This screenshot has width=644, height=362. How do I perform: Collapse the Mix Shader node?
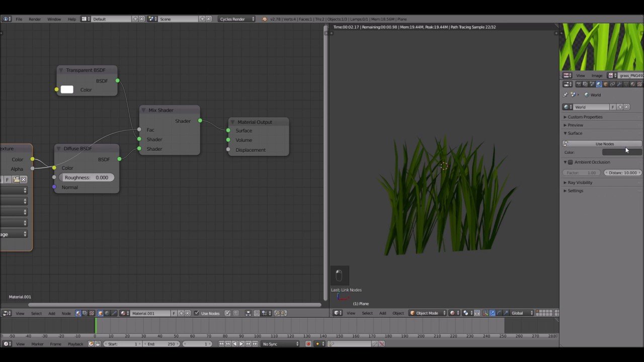coord(143,111)
